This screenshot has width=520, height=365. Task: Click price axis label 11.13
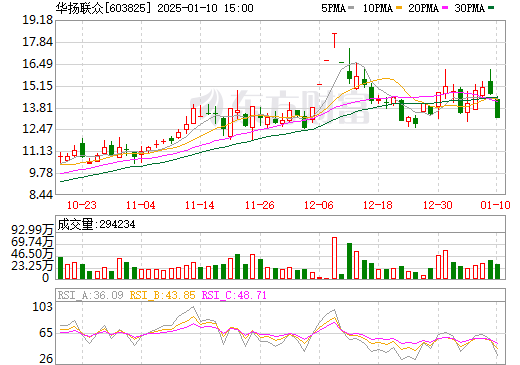(37, 151)
